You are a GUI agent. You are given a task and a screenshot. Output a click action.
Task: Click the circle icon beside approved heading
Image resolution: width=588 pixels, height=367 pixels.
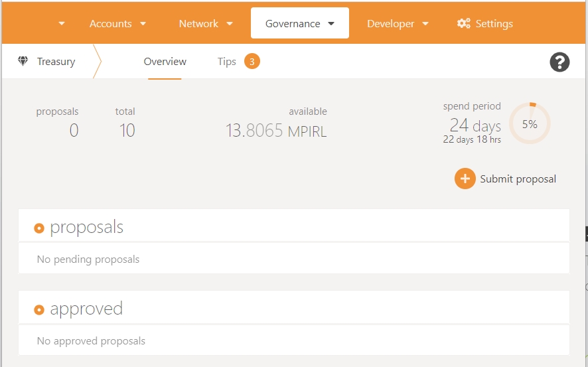pos(38,310)
